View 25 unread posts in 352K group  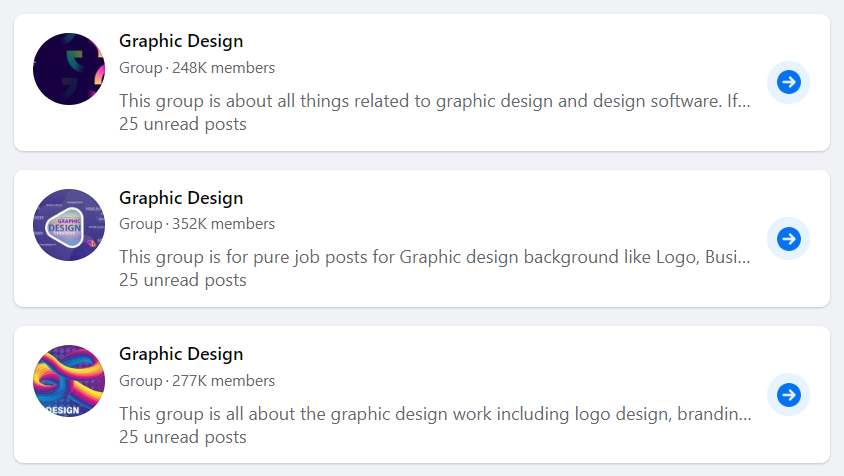[182, 281]
